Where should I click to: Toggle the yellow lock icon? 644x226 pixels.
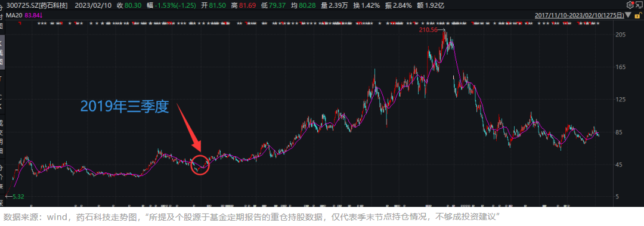pyautogui.click(x=638, y=16)
